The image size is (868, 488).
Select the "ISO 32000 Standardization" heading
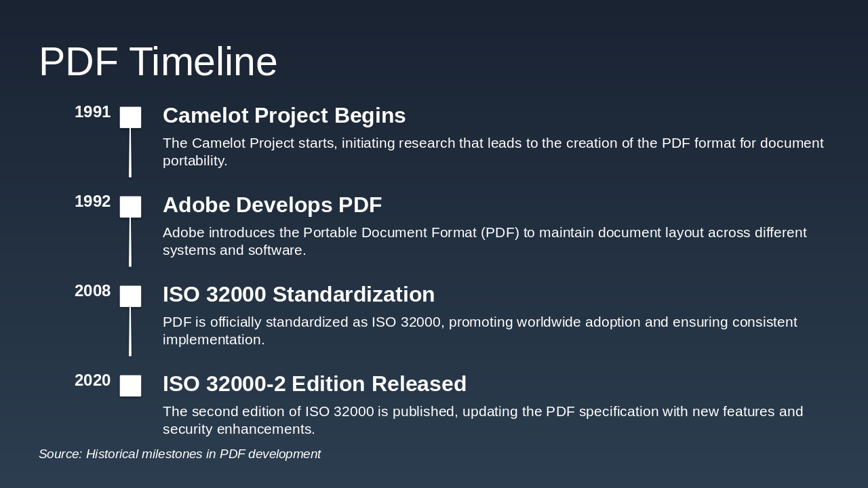coord(298,295)
